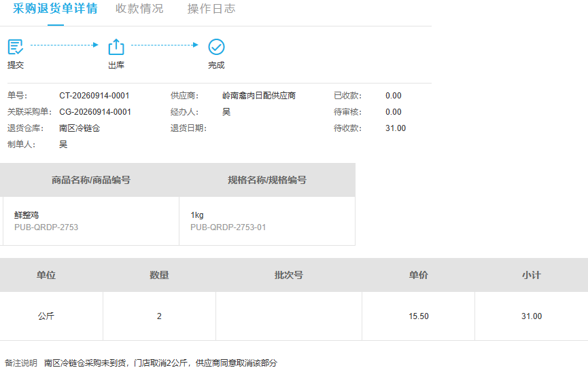Viewport: 588px width, 370px height.
Task: Click the quantity cell 2
Action: tap(159, 316)
